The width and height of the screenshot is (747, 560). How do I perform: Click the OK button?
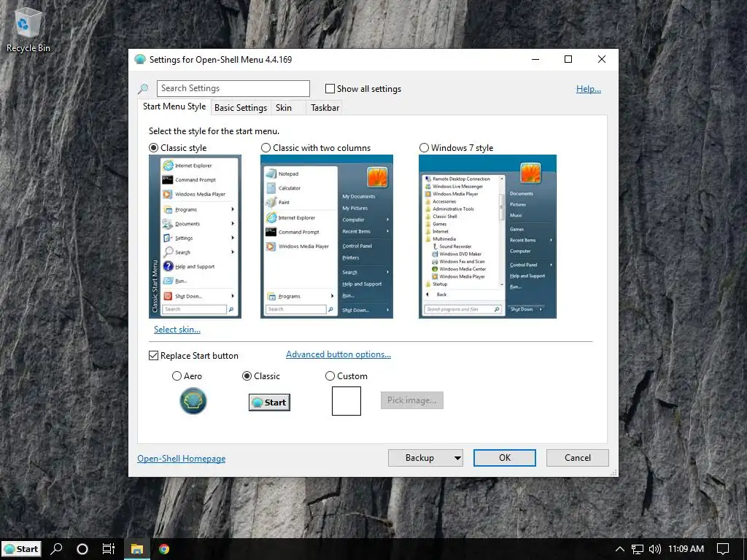pos(505,458)
